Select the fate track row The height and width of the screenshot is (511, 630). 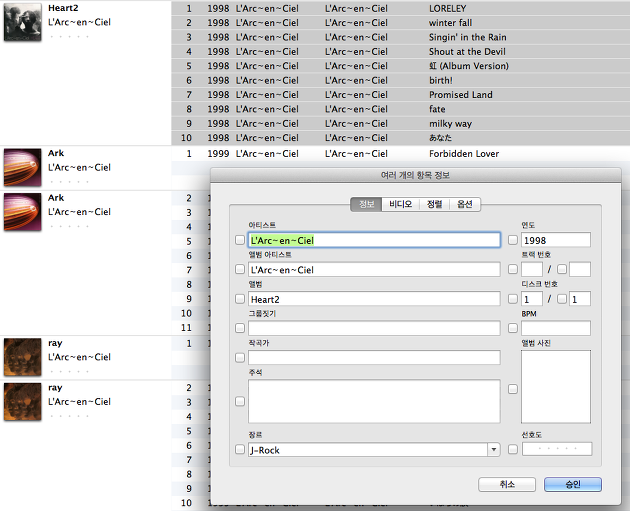[401, 109]
